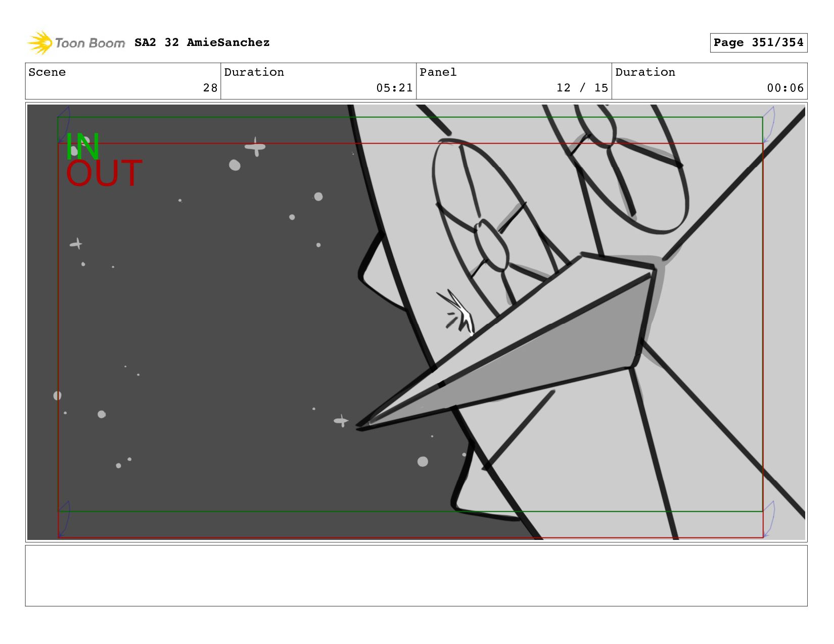Select the panel duration value "00:06"
This screenshot has height=644, width=834.
coord(785,88)
